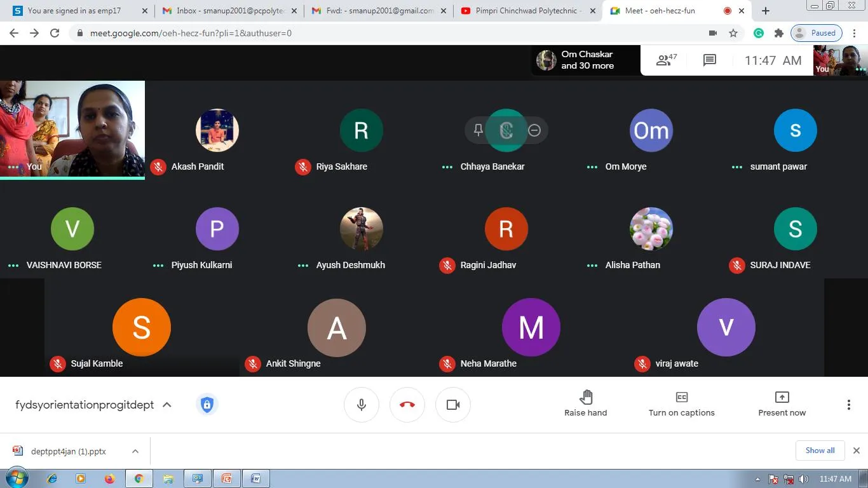Viewport: 868px width, 488px height.
Task: Select Riya Sakhare's R avatar
Action: tap(362, 130)
